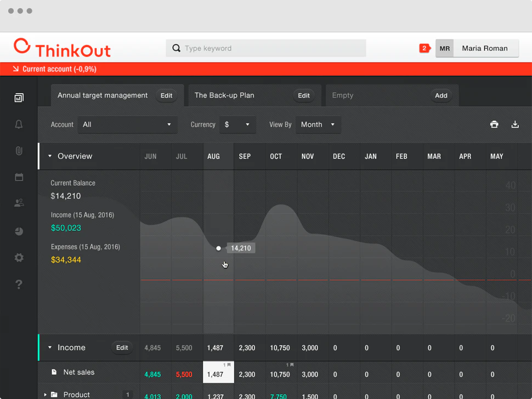The image size is (532, 399).
Task: Click Net sales OCT value 10,750
Action: pyautogui.click(x=280, y=374)
